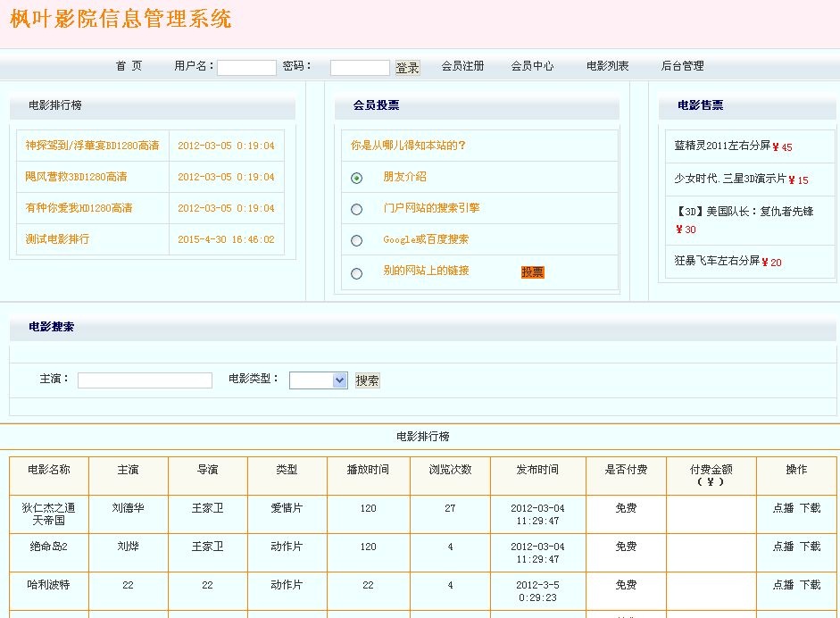Select the Google或百度搜索 radio button
Viewport: 840px width, 618px height.
coord(357,240)
